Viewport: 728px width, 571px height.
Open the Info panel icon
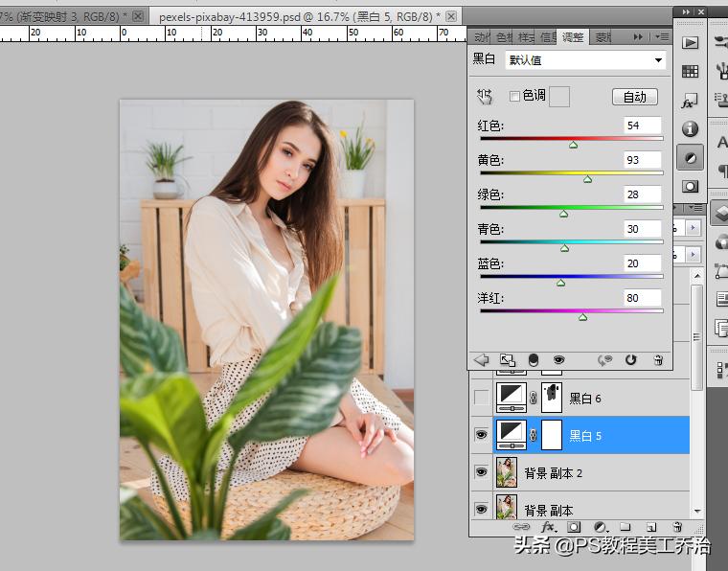[x=690, y=129]
